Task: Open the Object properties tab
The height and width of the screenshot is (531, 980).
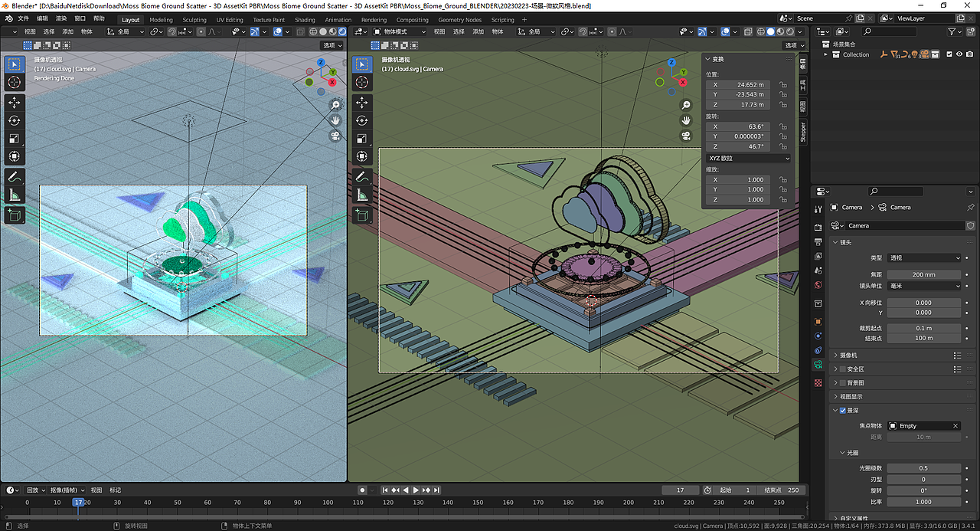Action: [818, 321]
